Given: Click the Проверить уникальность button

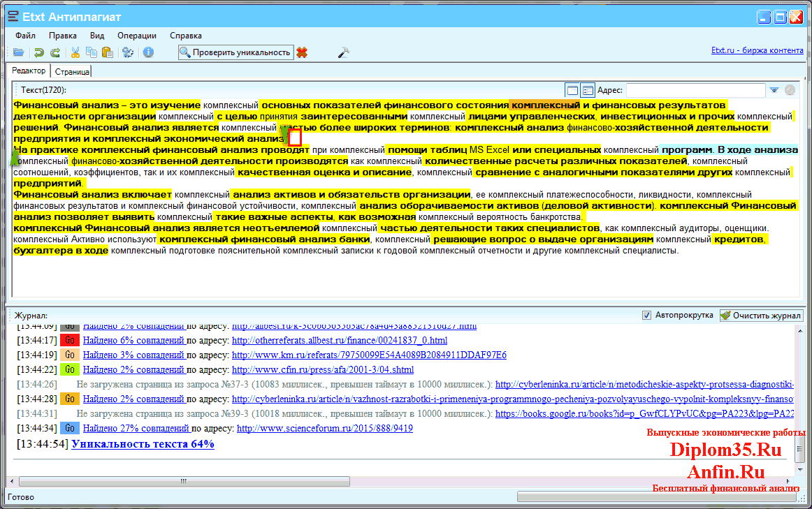Looking at the screenshot, I should pos(235,52).
